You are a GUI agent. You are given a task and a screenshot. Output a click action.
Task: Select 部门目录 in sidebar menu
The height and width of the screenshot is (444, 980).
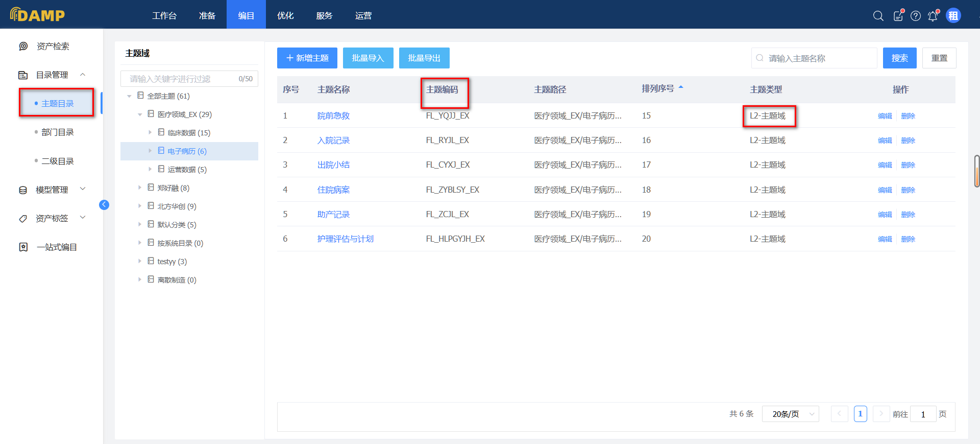click(58, 132)
